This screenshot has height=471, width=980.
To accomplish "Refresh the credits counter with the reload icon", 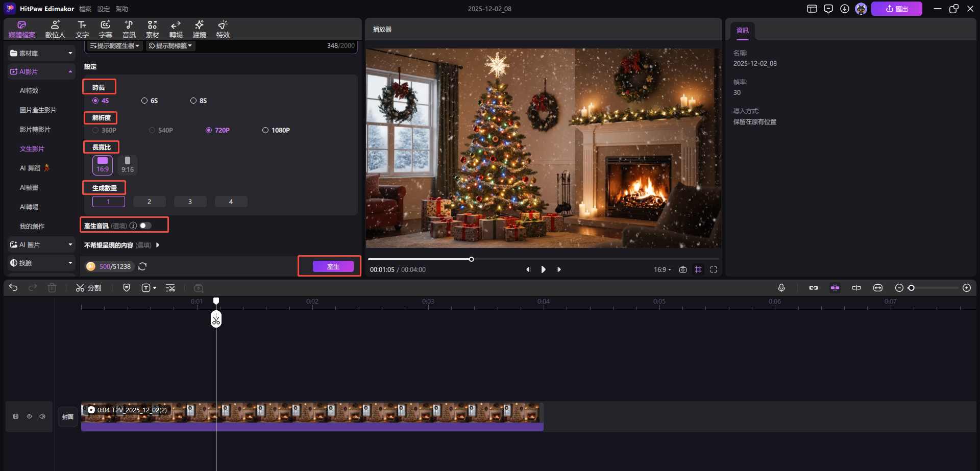I will pyautogui.click(x=142, y=266).
